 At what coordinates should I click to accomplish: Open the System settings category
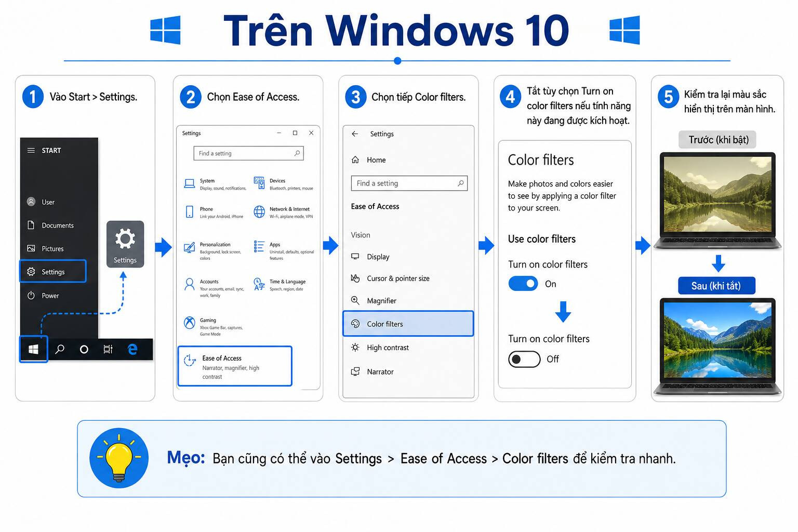coord(215,184)
